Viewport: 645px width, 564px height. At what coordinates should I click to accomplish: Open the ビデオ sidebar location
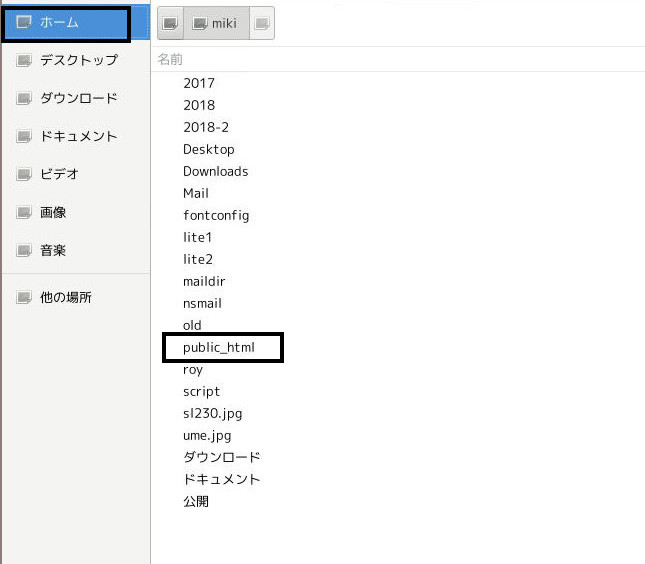point(76,174)
